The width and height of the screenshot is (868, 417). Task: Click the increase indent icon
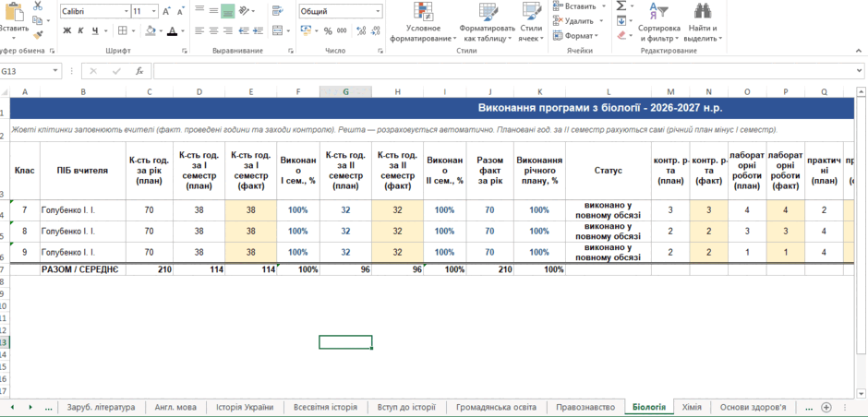coord(258,30)
